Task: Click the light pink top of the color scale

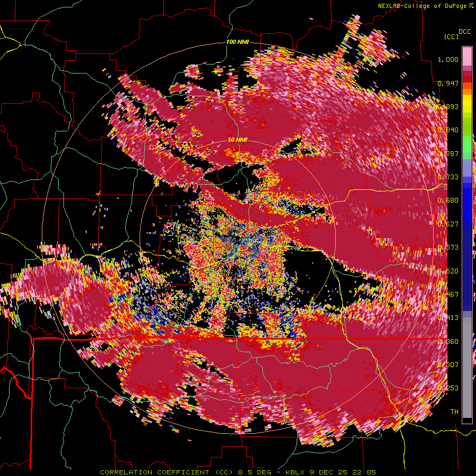Action: tap(467, 56)
